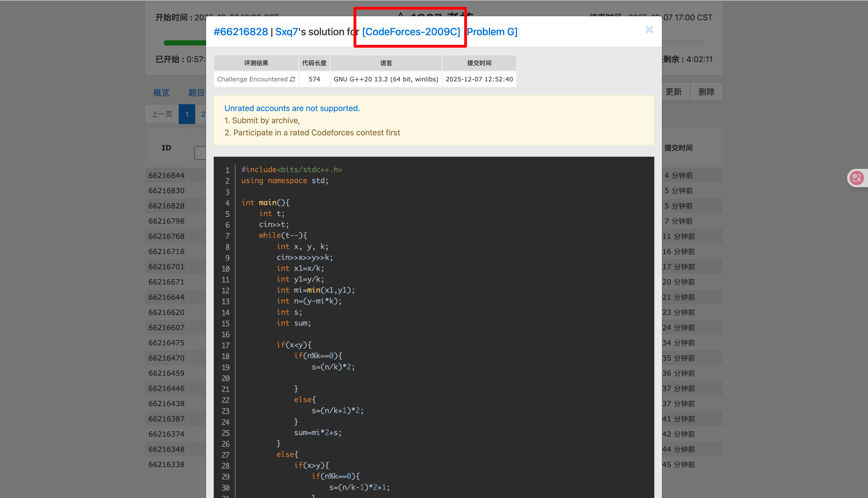Switch to the 概览 tab

pyautogui.click(x=161, y=92)
